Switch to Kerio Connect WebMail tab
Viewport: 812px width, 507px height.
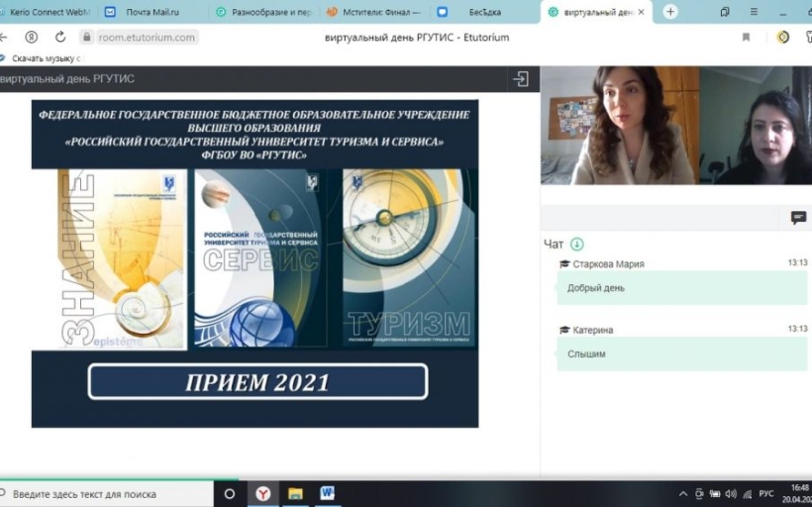[x=46, y=12]
